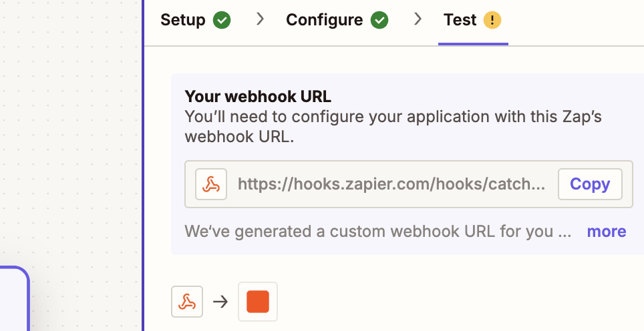Copy the webhook URL

click(x=590, y=184)
